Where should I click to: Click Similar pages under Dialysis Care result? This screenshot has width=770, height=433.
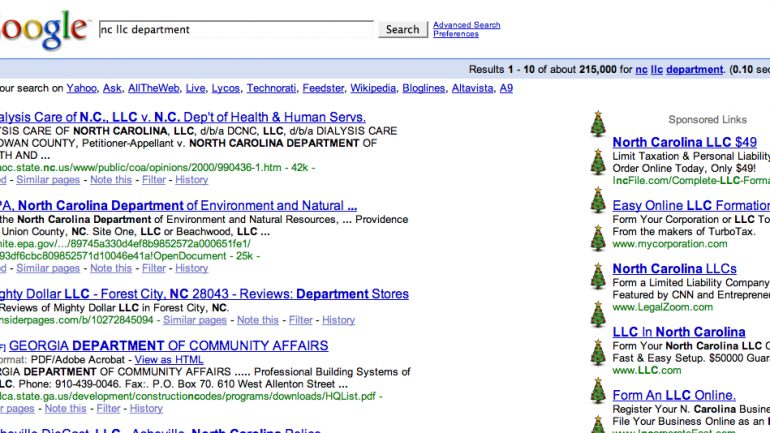(x=48, y=180)
